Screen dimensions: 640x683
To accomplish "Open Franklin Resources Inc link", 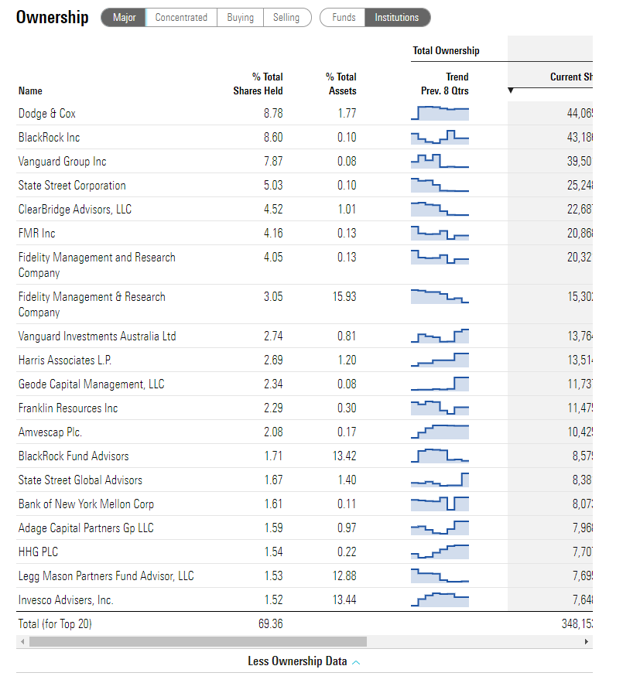I will click(68, 408).
